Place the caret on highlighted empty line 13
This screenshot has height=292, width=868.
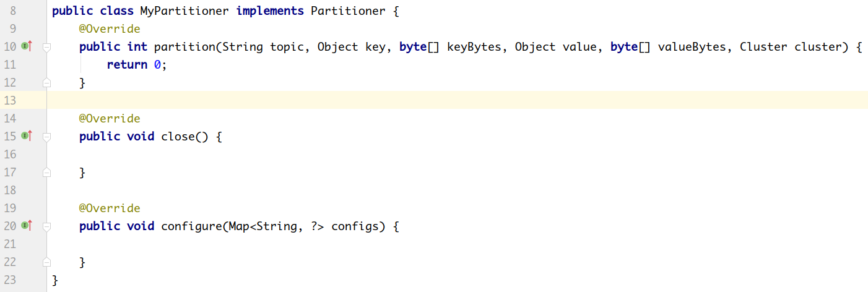(x=433, y=100)
